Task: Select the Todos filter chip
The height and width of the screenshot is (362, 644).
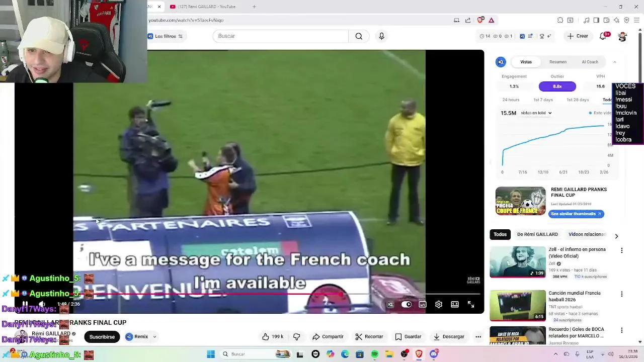Action: 500,234
